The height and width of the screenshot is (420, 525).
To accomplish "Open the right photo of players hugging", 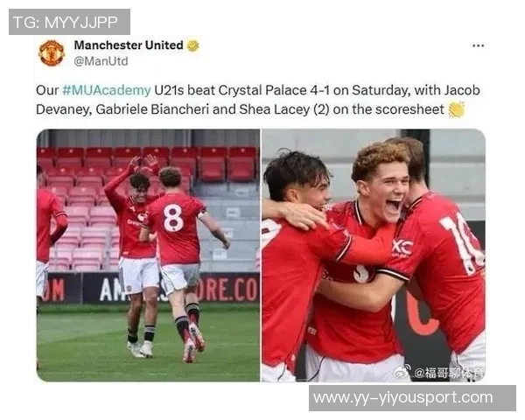I will pos(373,255).
